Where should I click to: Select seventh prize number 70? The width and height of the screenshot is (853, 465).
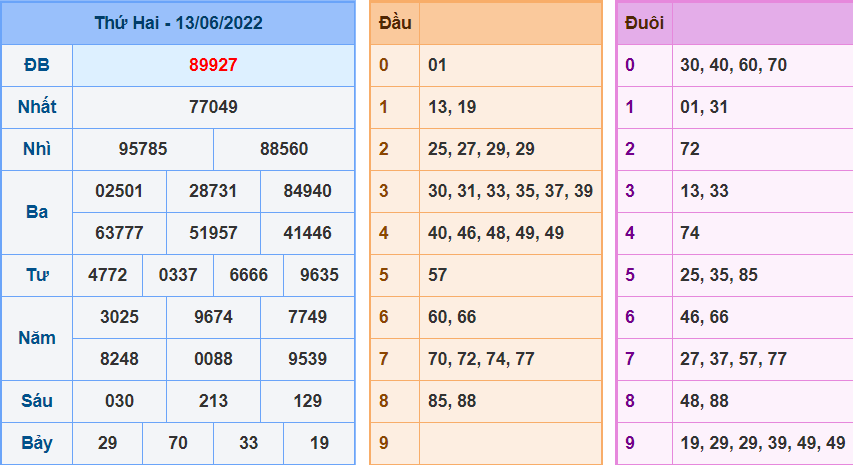coord(178,443)
